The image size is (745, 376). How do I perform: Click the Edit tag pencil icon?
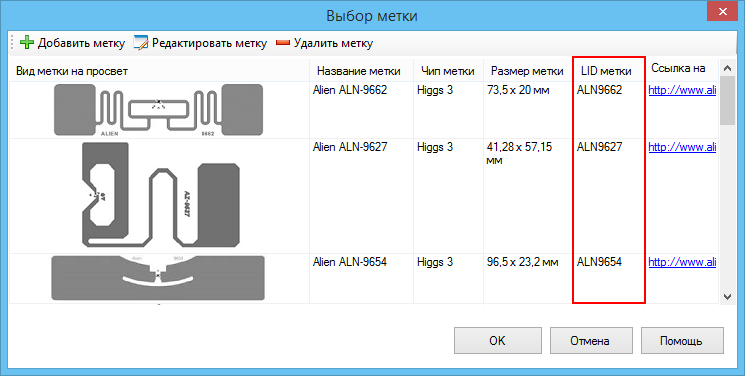141,43
